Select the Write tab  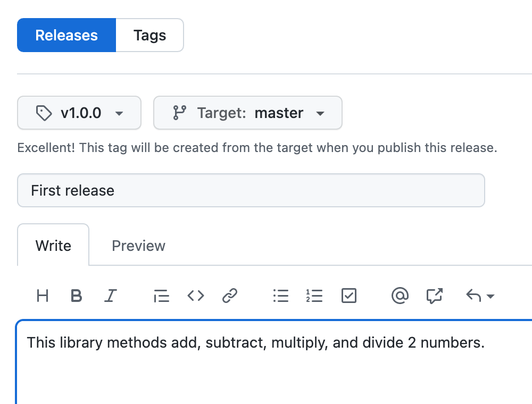tap(53, 246)
